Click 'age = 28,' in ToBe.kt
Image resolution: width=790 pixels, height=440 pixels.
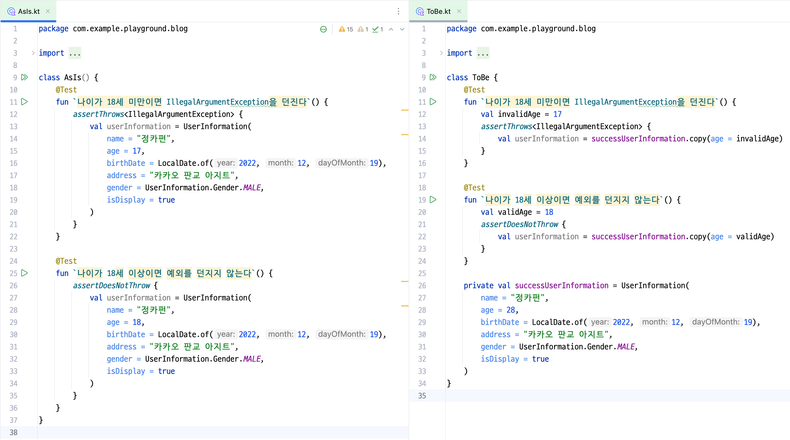[x=499, y=310]
